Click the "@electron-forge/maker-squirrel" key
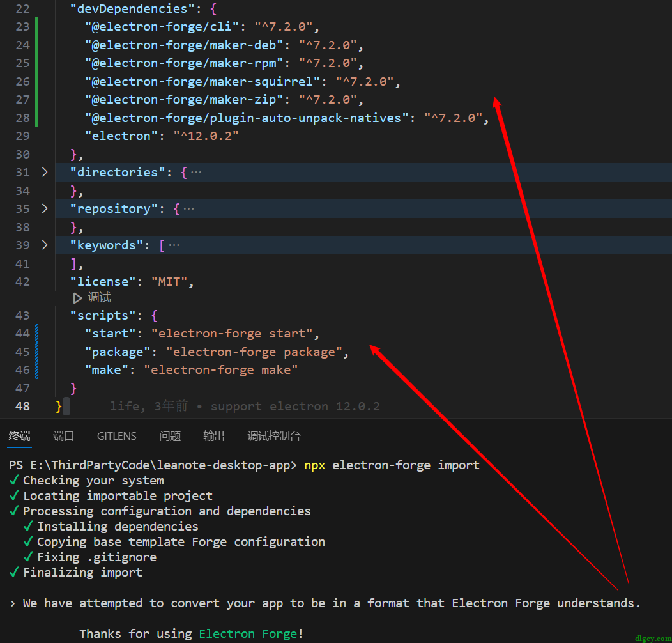The image size is (672, 643). 202,82
